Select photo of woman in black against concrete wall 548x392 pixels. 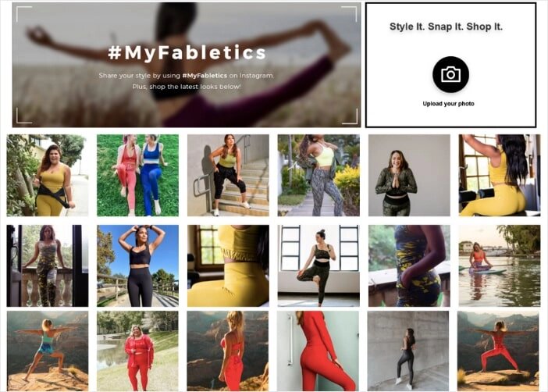(x=408, y=351)
